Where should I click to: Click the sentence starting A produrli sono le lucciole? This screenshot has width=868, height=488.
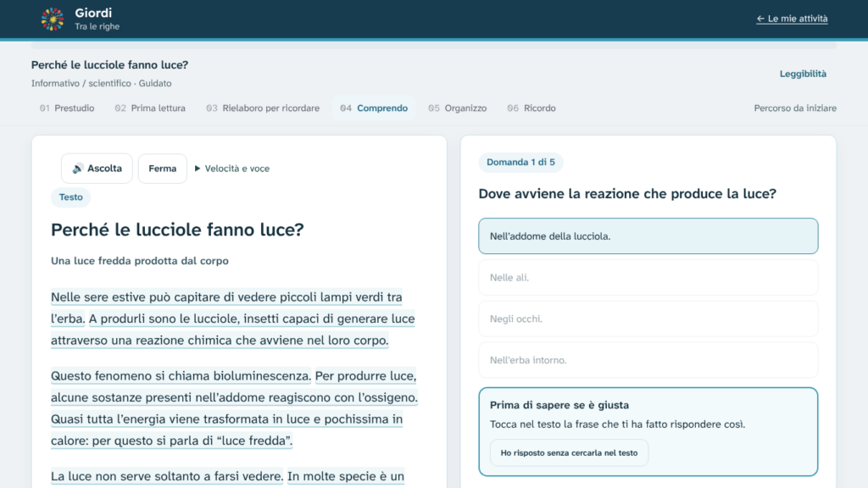[232, 330]
